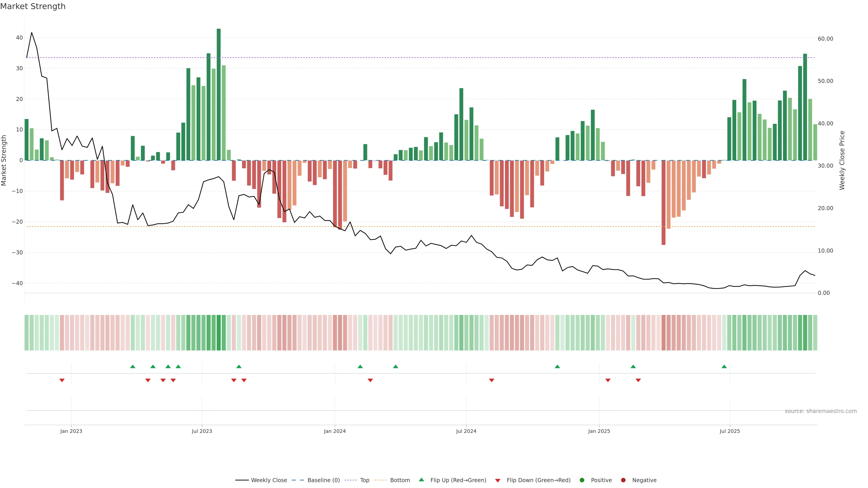
Task: Click the last green flip-up marker before Jul 2025
Action: (724, 366)
